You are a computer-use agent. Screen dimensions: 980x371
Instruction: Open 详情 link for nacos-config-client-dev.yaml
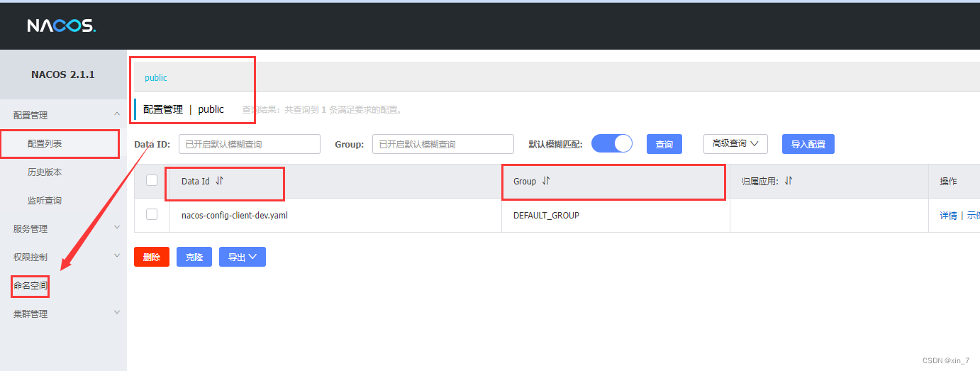948,215
